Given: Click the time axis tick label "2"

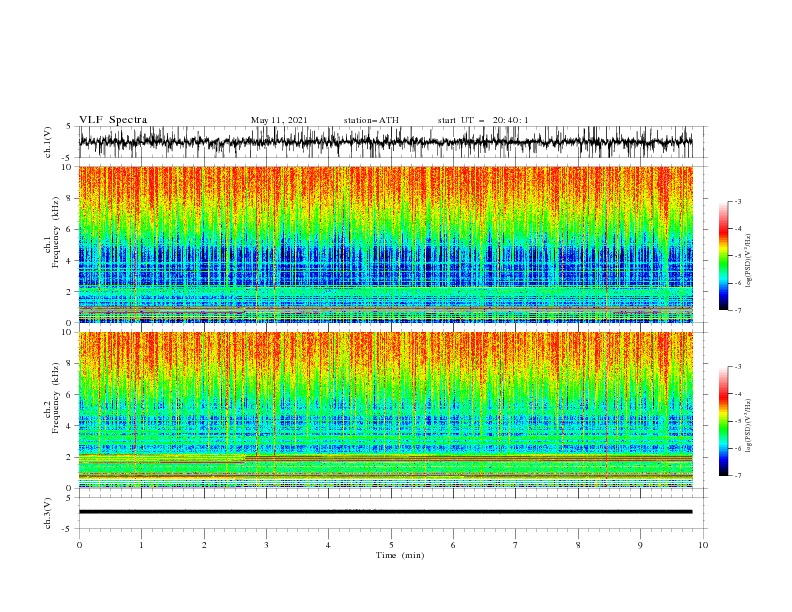Looking at the screenshot, I should click(204, 545).
